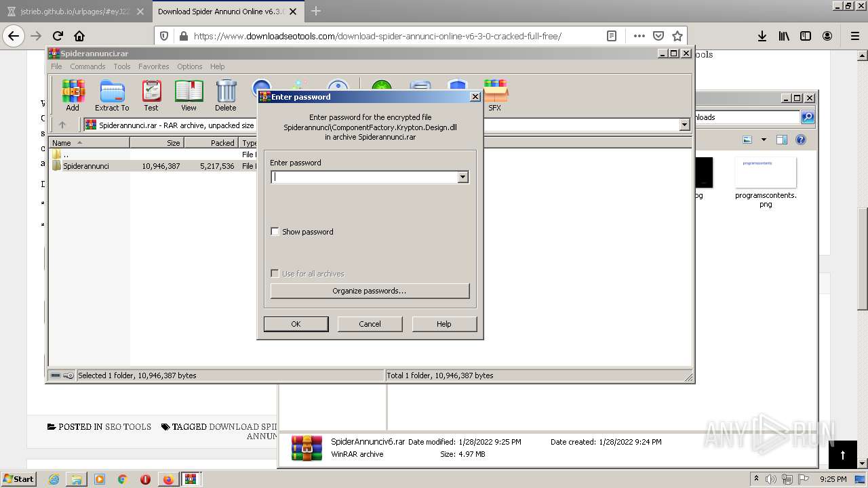Click Opera icon in taskbar

tap(145, 479)
